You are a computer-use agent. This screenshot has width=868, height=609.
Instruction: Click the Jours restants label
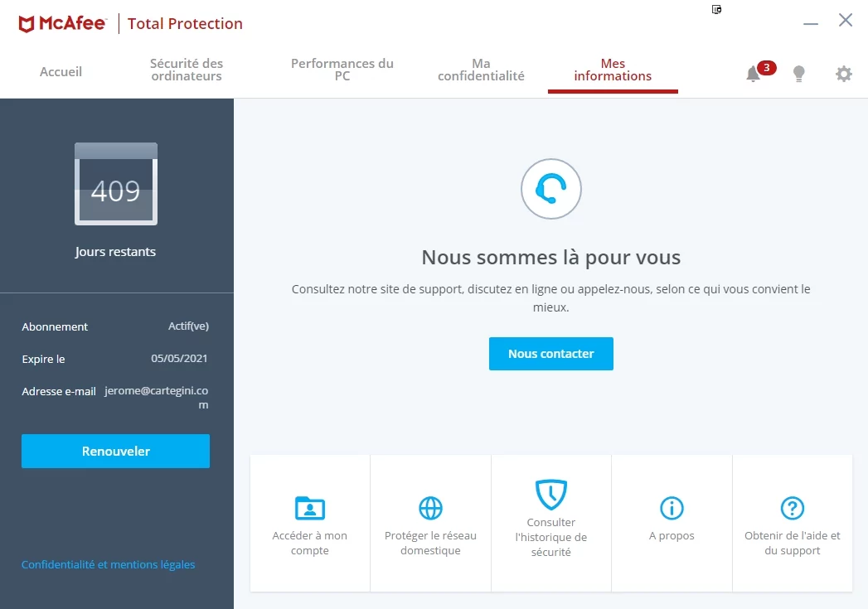(116, 252)
